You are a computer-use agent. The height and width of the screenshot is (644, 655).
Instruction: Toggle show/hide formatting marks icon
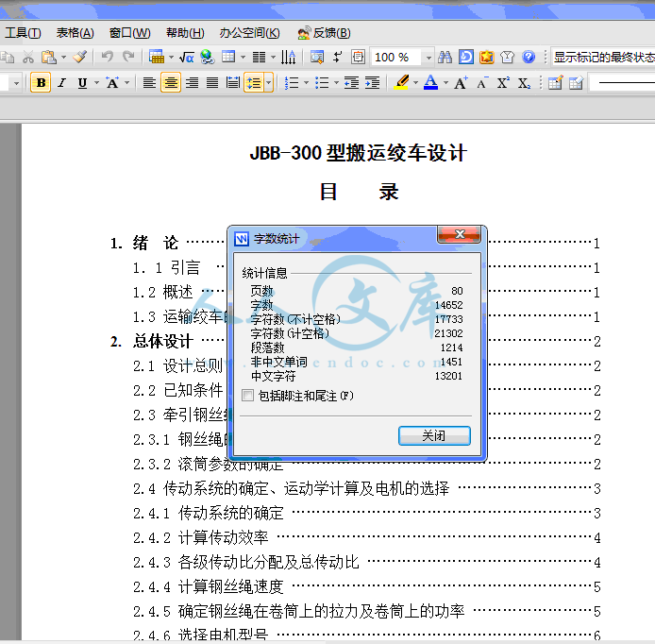coord(338,58)
